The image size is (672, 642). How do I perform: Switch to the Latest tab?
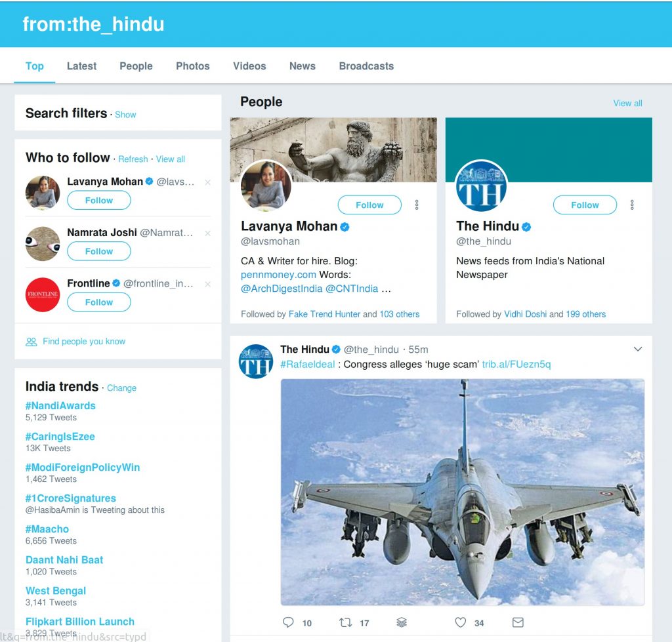(81, 66)
